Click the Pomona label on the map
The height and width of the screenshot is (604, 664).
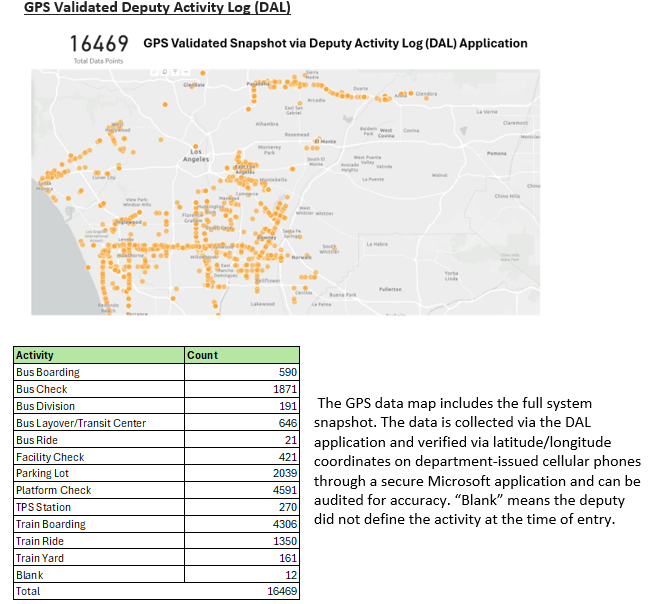click(496, 154)
